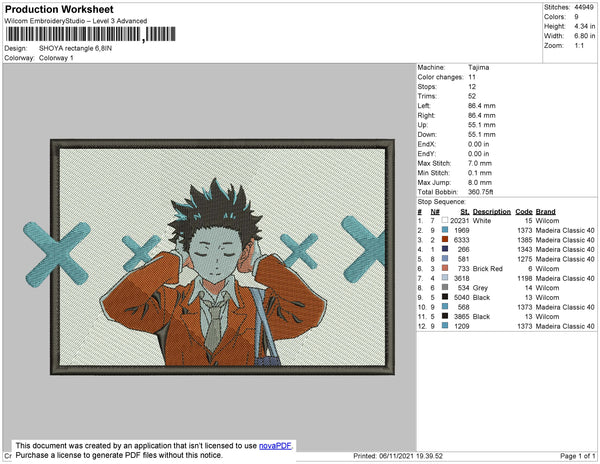Click stitch count '6333' in row 3
600x464 pixels.
[461, 240]
